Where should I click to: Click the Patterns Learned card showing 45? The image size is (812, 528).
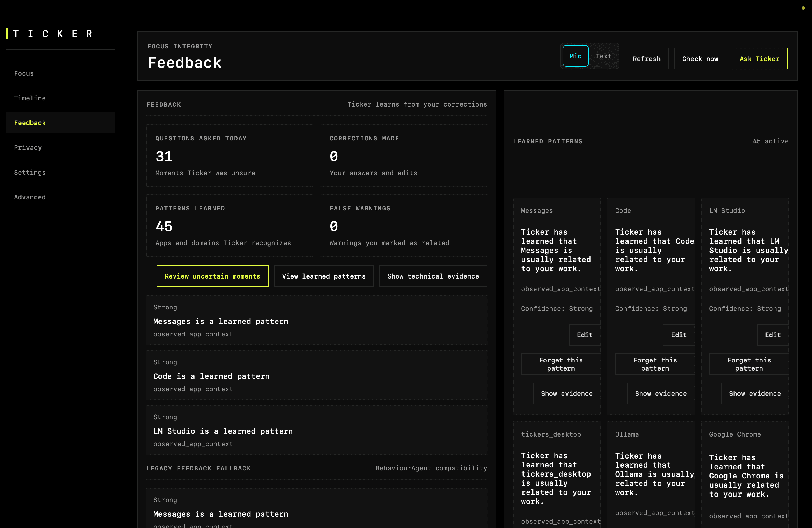(230, 226)
